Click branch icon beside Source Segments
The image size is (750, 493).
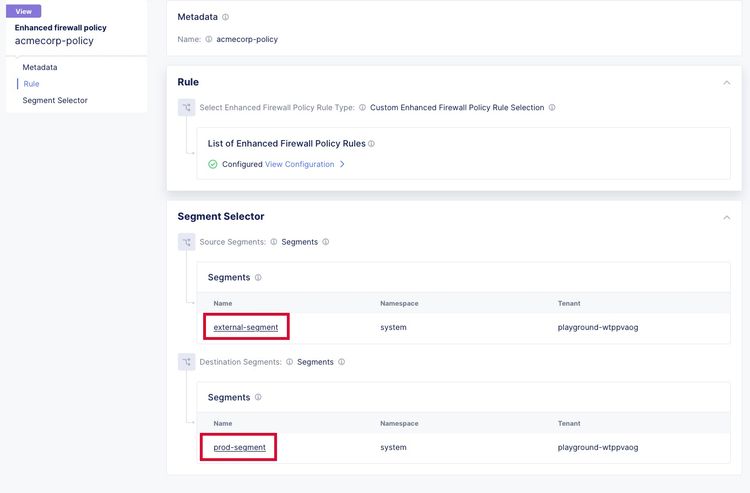coord(186,242)
